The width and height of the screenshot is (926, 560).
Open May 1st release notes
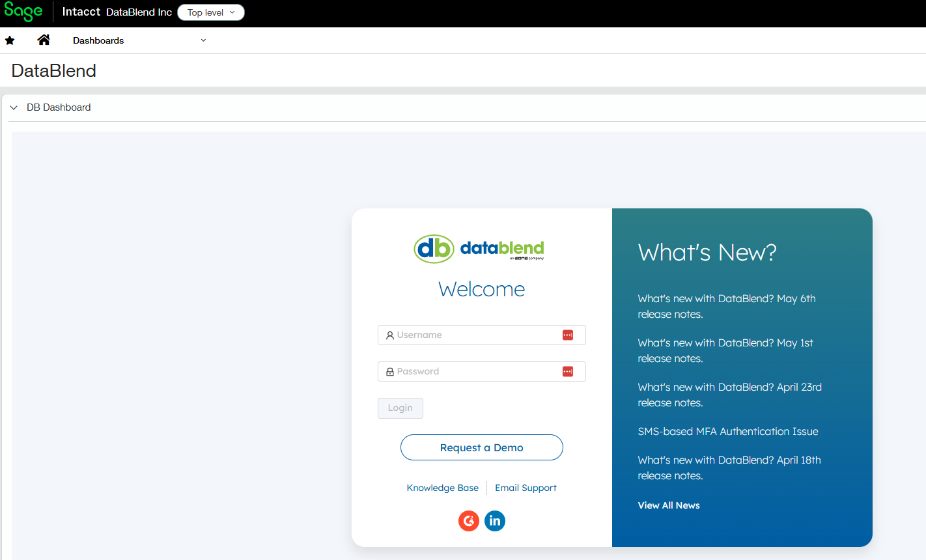(725, 350)
